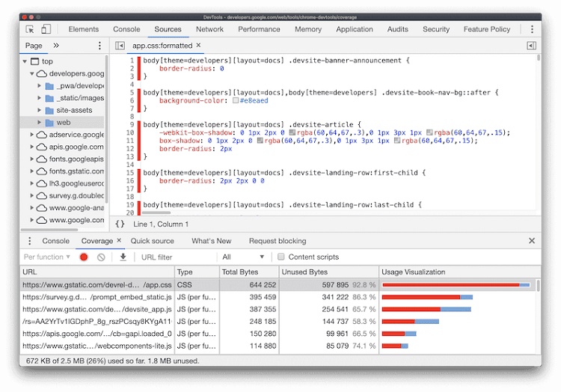Expand the web folder arrow
This screenshot has width=561, height=392.
(40, 123)
